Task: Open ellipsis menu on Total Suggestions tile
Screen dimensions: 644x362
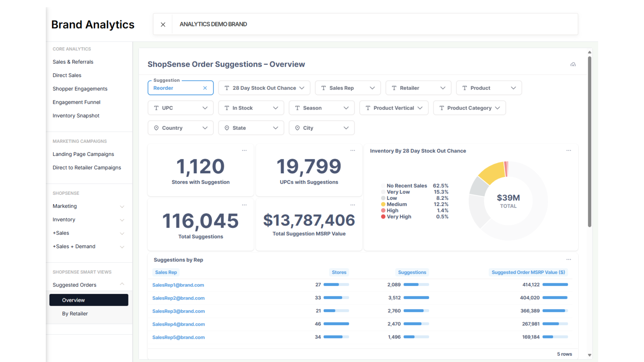Action: coord(244,205)
